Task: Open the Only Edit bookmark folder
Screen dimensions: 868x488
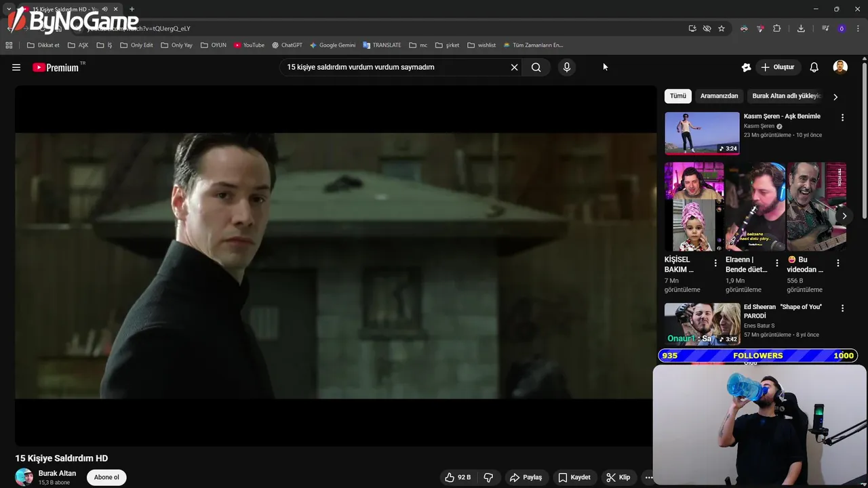Action: point(136,45)
